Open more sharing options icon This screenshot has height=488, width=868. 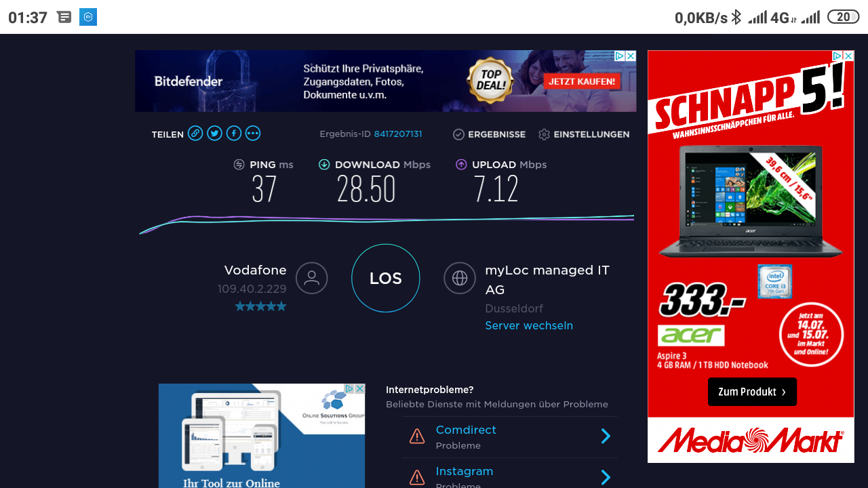253,134
